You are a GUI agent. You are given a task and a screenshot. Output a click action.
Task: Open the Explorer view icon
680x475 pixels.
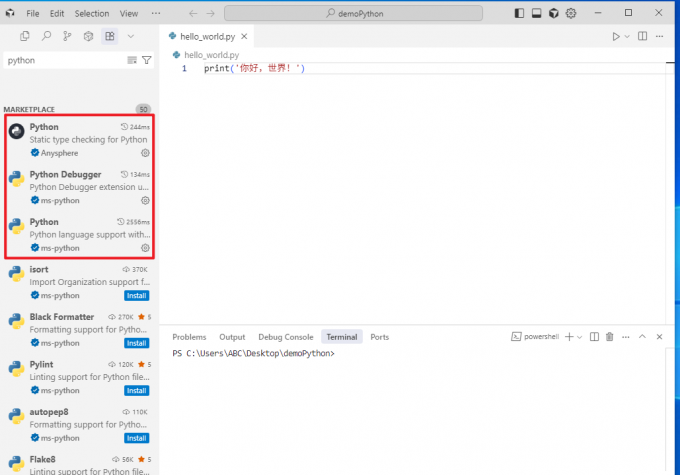[x=25, y=36]
